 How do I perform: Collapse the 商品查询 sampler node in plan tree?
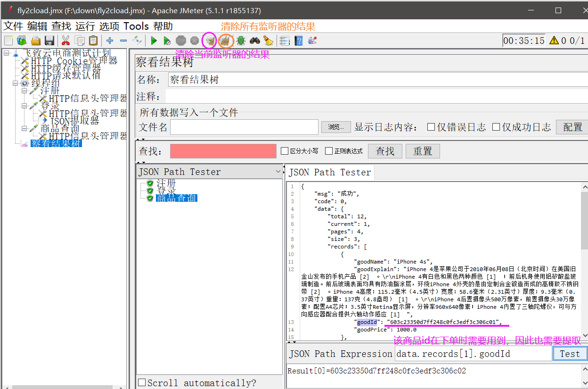pos(24,128)
